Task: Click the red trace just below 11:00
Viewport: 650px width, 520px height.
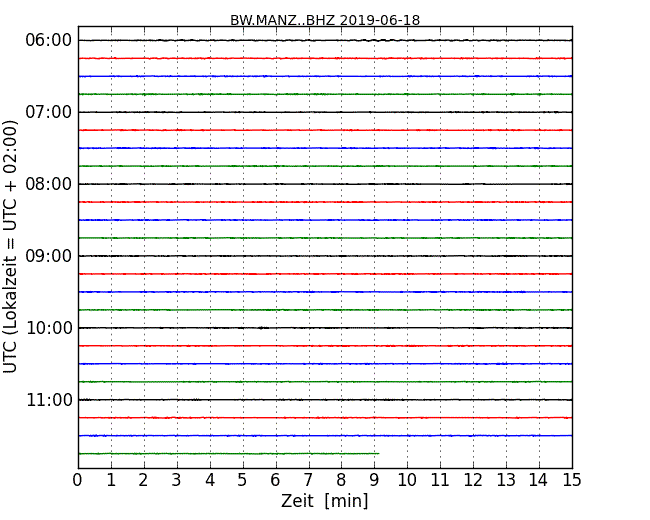Action: (325, 418)
